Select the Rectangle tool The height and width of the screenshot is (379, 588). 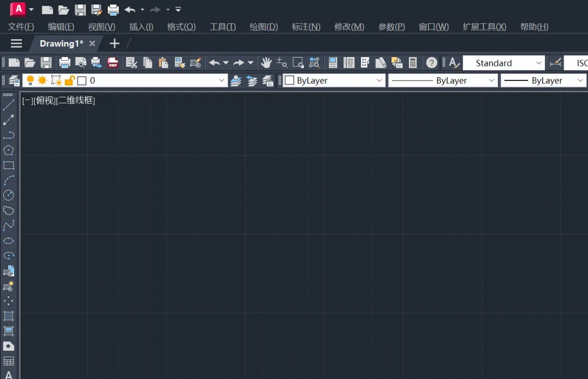click(x=8, y=165)
